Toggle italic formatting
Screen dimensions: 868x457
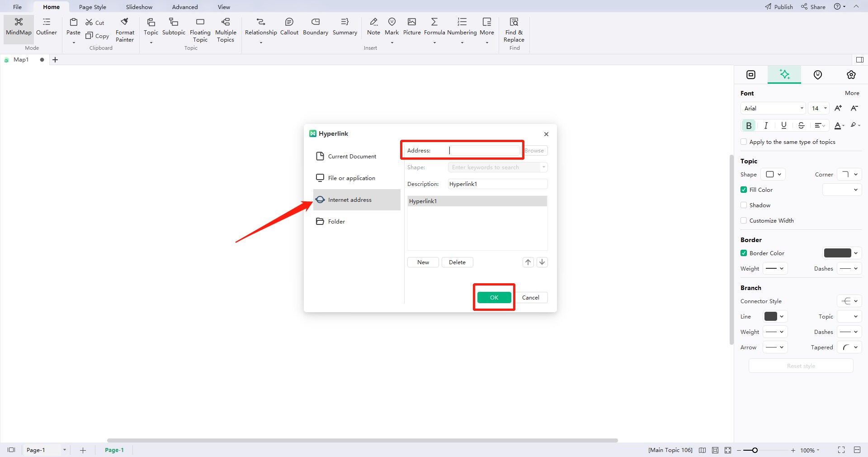[766, 125]
